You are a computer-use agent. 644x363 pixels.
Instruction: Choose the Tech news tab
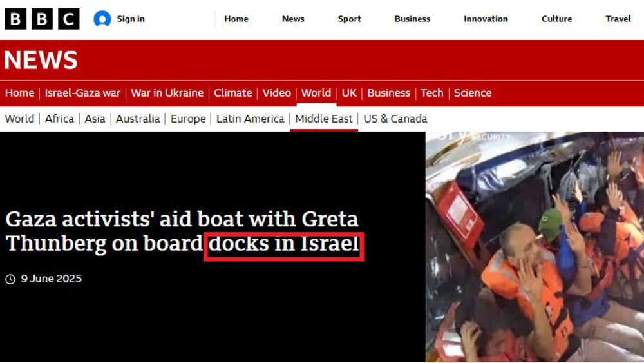431,93
